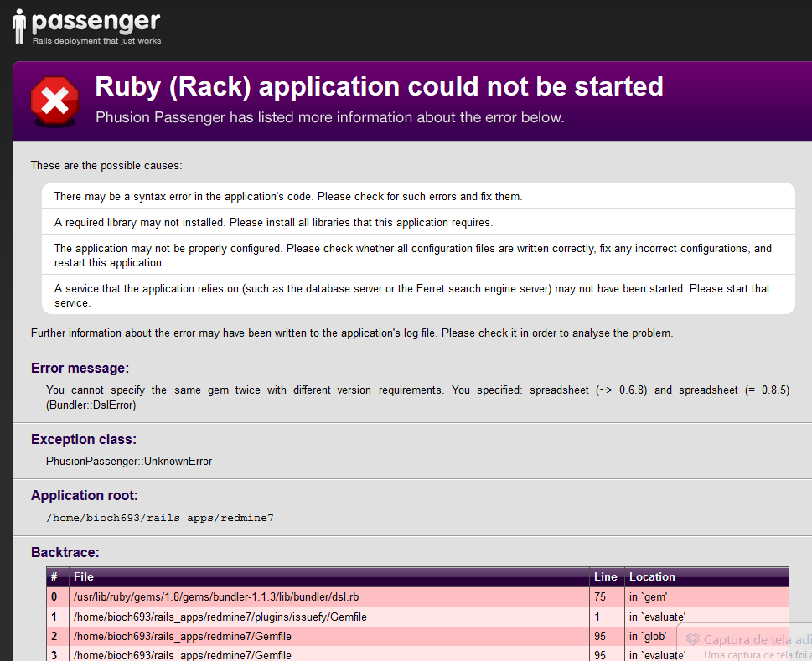The height and width of the screenshot is (661, 812).
Task: Click the 'Rails deployment that just works' tagline
Action: tap(97, 41)
